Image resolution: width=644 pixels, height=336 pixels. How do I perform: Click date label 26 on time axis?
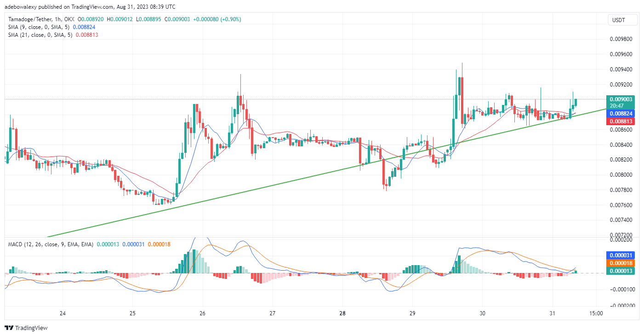click(x=203, y=314)
